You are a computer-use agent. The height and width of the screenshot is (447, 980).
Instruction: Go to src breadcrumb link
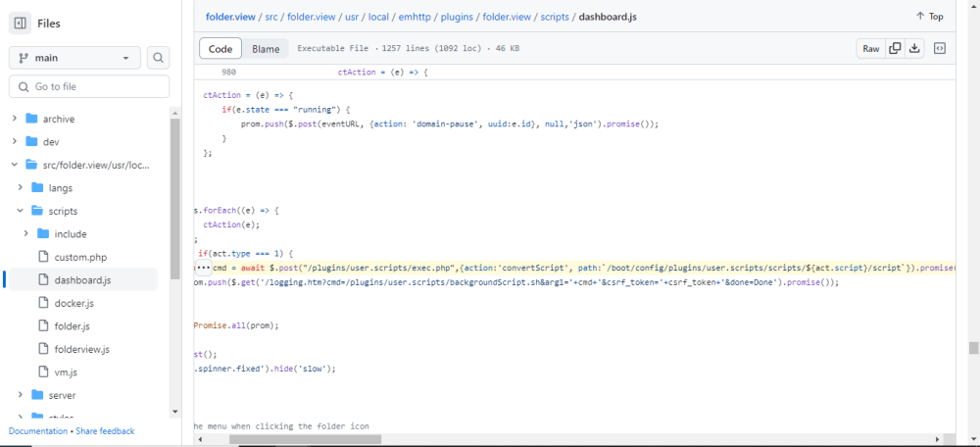click(x=271, y=17)
